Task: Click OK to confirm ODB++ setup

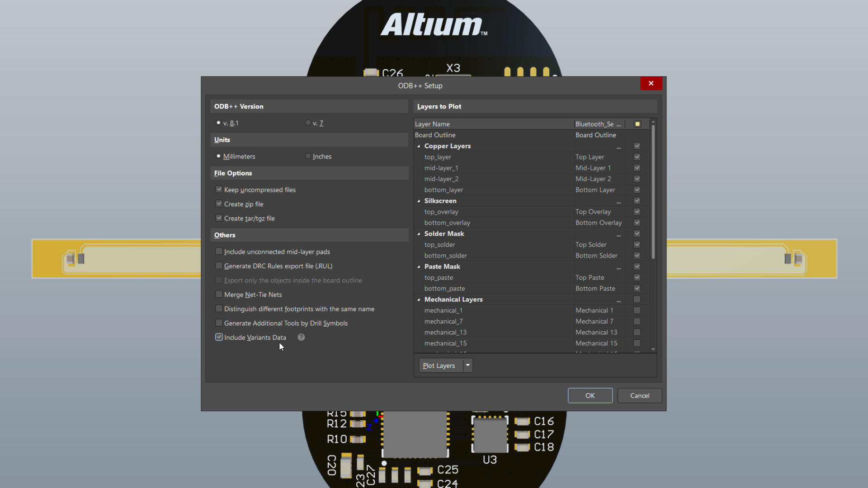Action: tap(590, 395)
